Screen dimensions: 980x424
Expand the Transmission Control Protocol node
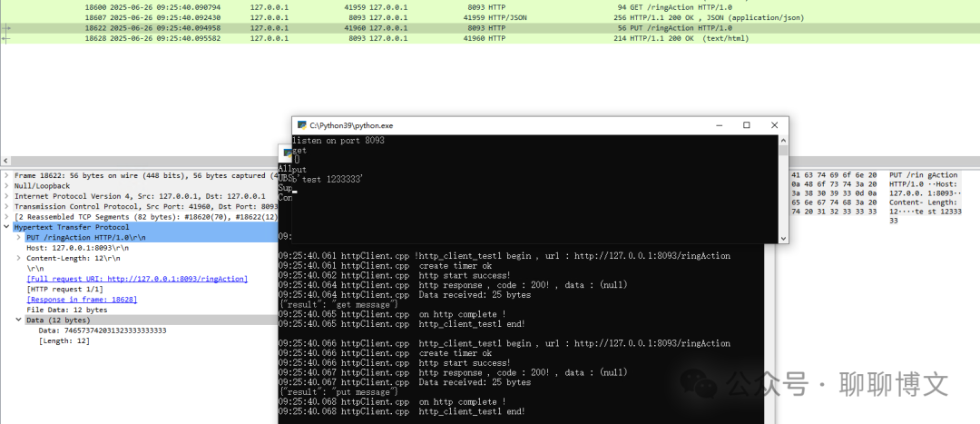[x=6, y=206]
